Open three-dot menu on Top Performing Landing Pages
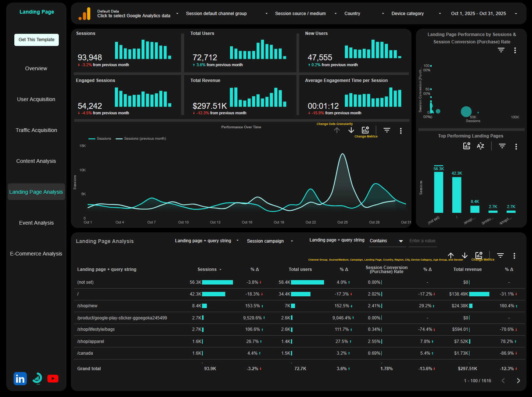The image size is (532, 397). coord(516,146)
